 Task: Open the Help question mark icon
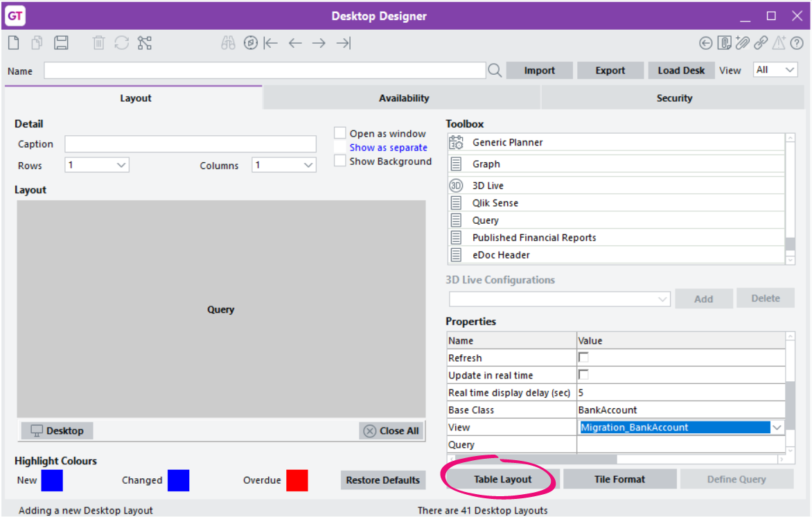[797, 43]
